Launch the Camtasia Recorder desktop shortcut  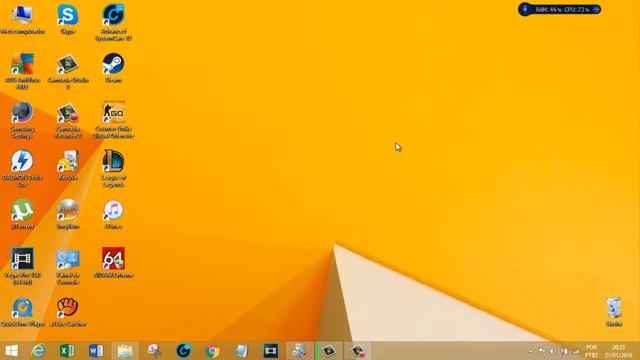tap(68, 120)
